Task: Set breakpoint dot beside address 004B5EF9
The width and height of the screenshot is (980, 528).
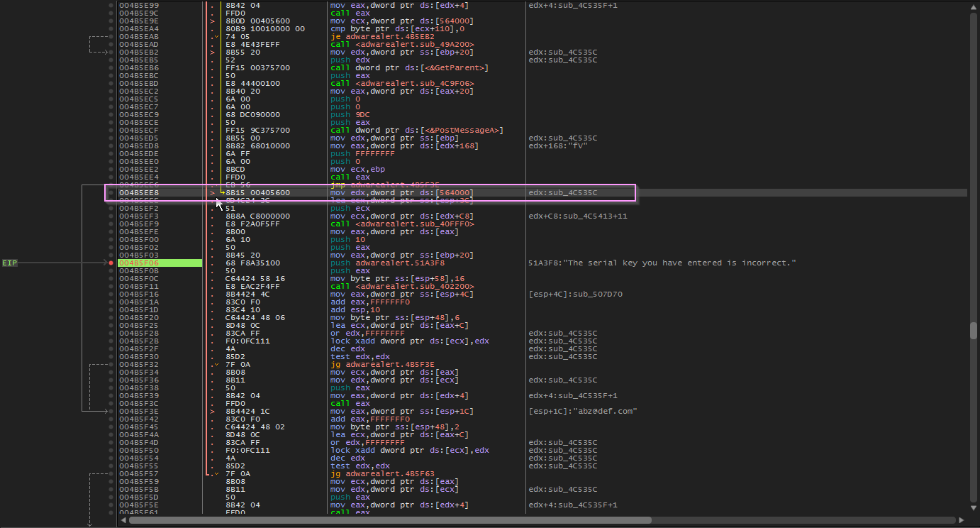Action: [x=111, y=224]
